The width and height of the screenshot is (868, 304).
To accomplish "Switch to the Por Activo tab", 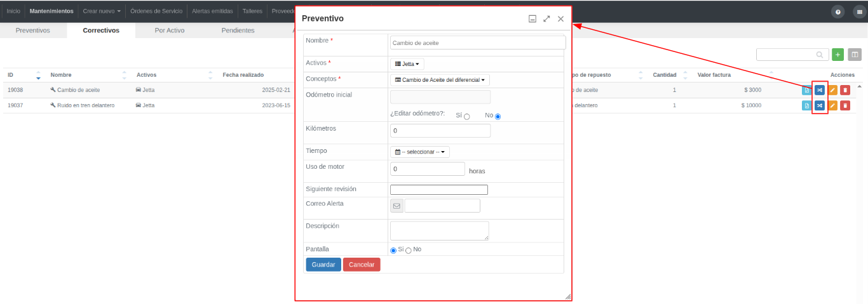I will point(170,30).
